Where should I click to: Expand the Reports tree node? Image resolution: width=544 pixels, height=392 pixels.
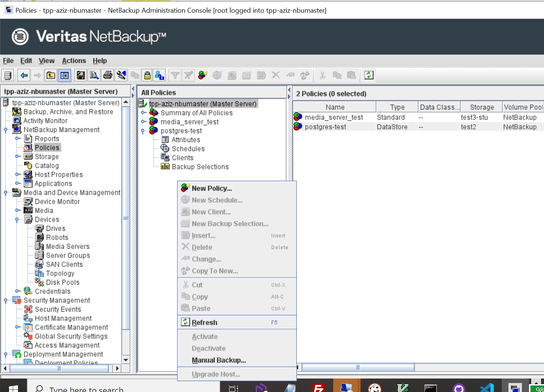click(18, 138)
